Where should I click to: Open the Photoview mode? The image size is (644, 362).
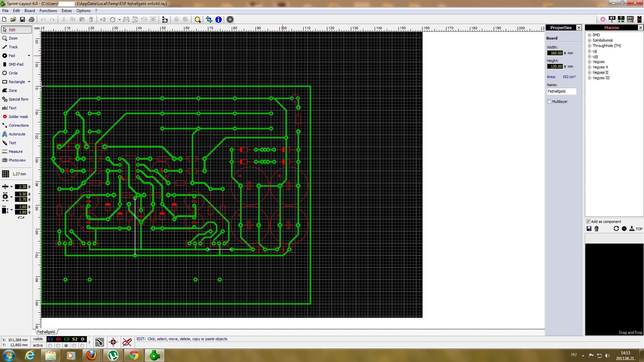[16, 160]
